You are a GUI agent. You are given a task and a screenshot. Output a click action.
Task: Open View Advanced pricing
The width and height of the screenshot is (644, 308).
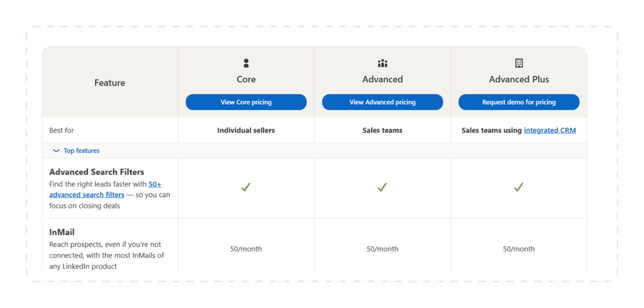pos(382,102)
